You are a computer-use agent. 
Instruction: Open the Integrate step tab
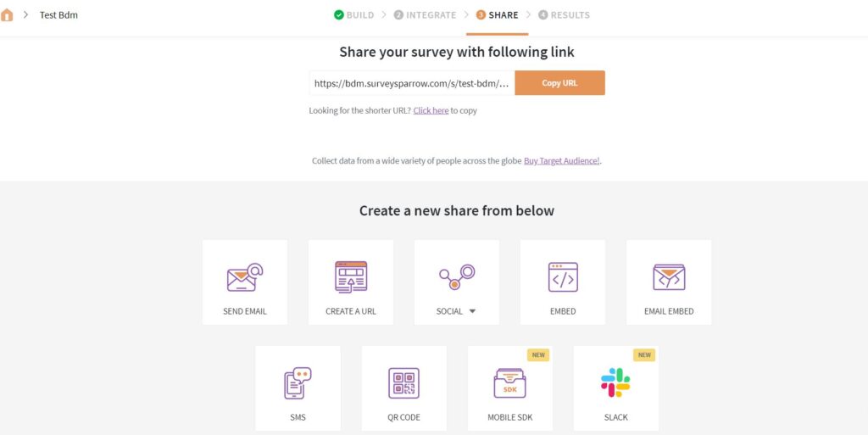tap(424, 15)
